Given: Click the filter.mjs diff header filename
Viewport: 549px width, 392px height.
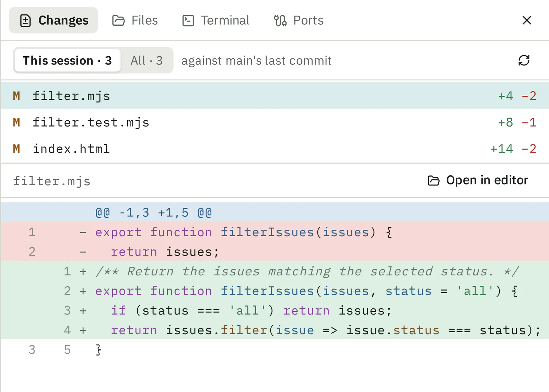Looking at the screenshot, I should click(52, 181).
